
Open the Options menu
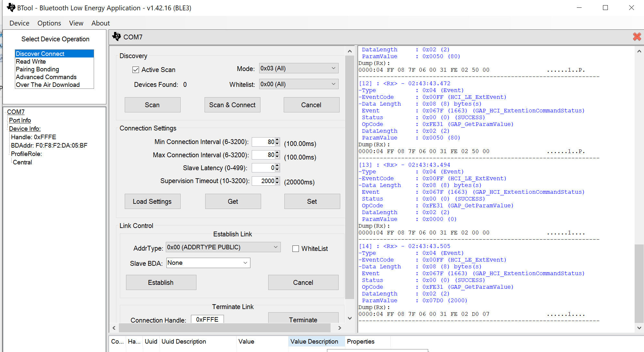point(49,23)
